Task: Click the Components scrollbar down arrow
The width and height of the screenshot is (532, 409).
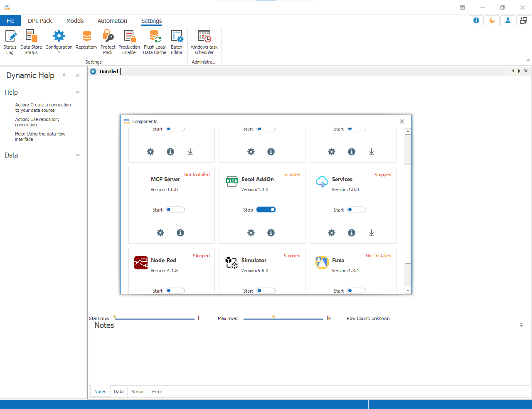Action: [408, 291]
